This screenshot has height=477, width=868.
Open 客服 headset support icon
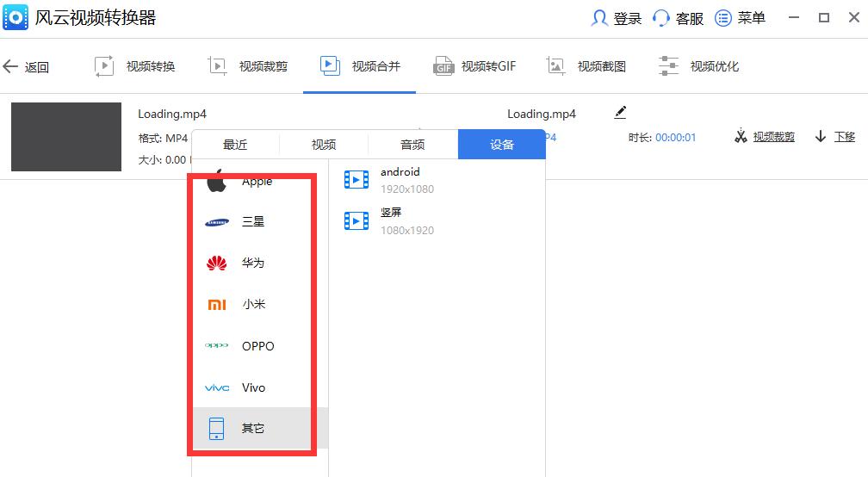[x=661, y=18]
